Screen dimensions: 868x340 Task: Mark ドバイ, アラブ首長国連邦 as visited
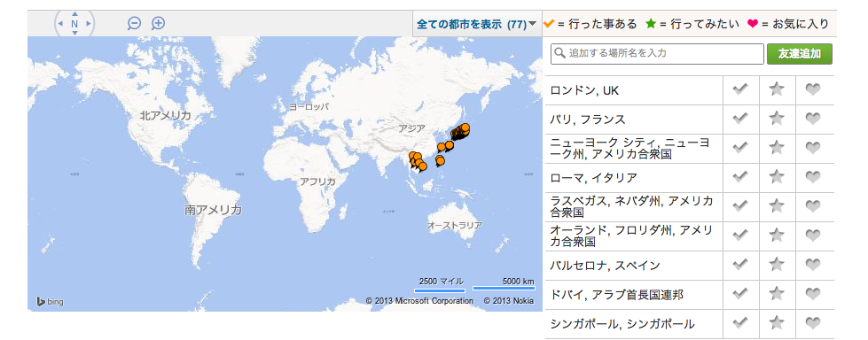point(740,294)
